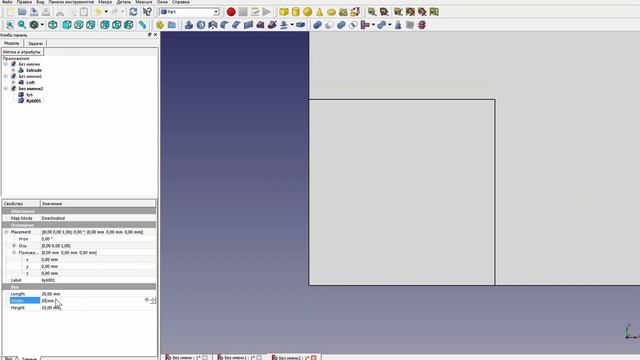
Task: Click the Part Mirror tool
Action: [x=212, y=25]
